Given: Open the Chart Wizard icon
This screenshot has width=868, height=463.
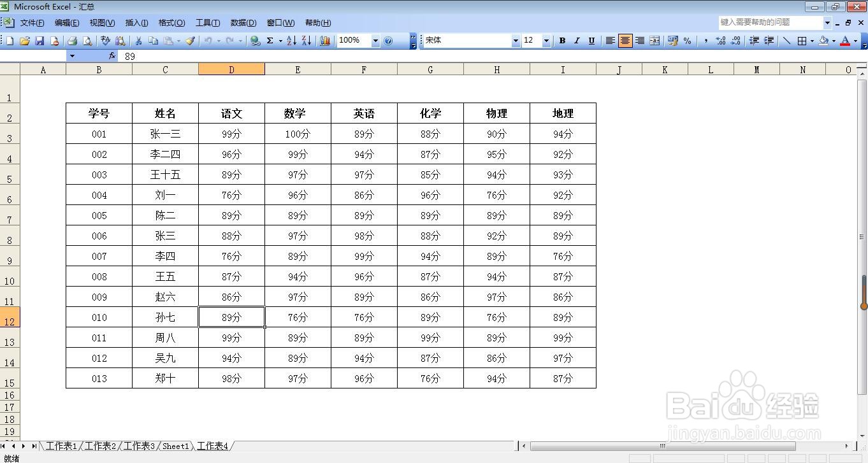Looking at the screenshot, I should [325, 40].
